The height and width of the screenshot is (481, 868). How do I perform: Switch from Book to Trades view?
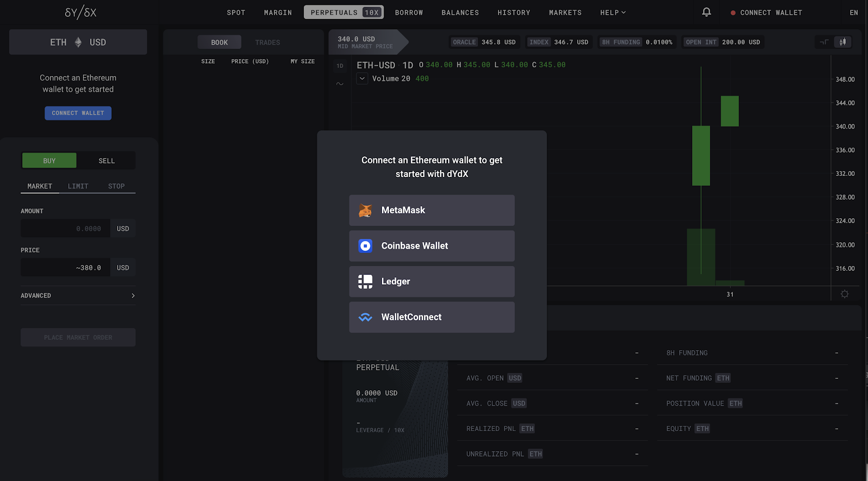tap(267, 42)
